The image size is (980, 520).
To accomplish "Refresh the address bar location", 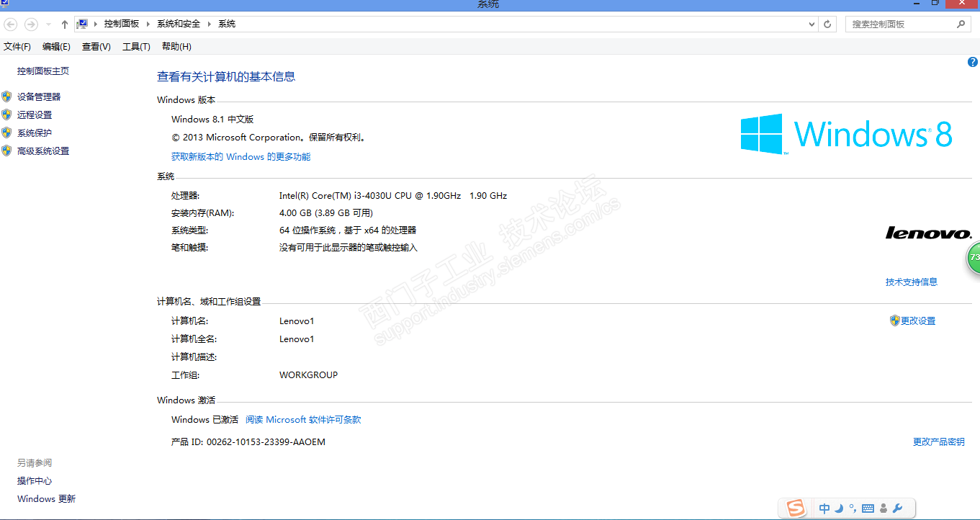I will (x=828, y=24).
